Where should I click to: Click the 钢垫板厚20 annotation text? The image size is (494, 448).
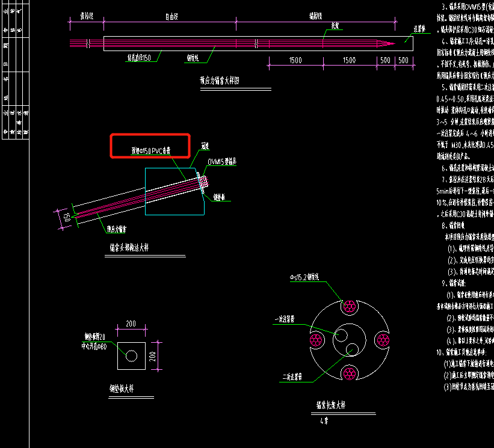94,337
